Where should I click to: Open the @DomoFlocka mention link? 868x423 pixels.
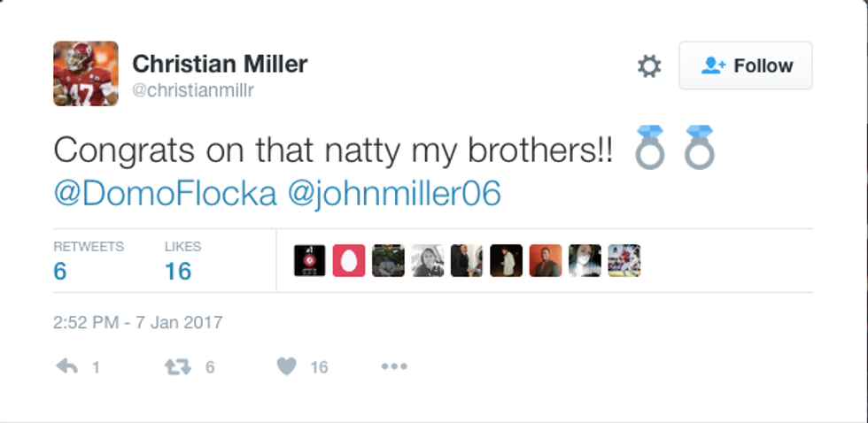[165, 194]
